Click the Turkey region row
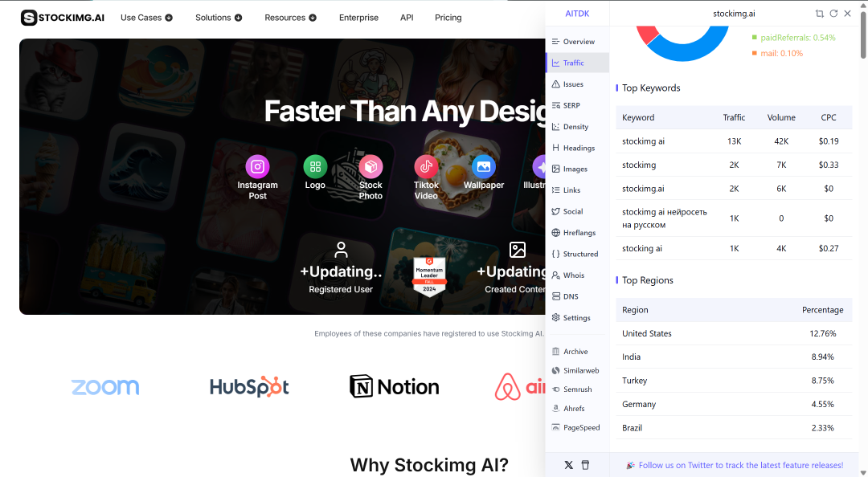This screenshot has width=868, height=477. 734,381
